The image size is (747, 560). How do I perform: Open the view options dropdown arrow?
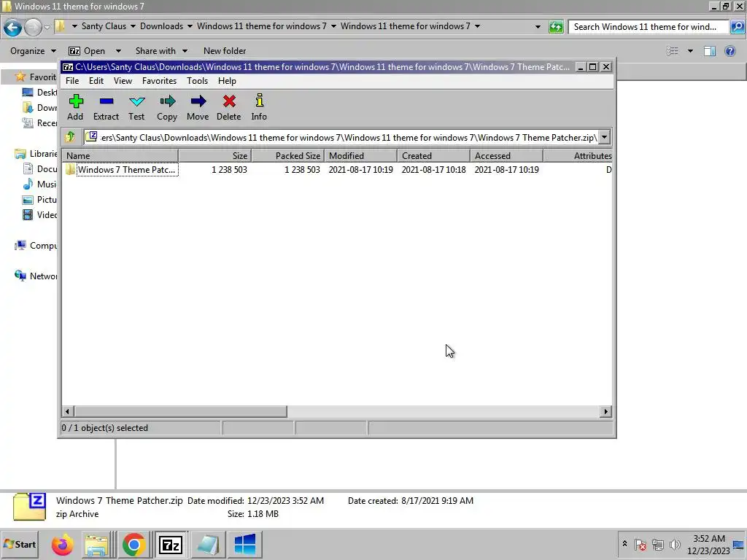(x=690, y=51)
